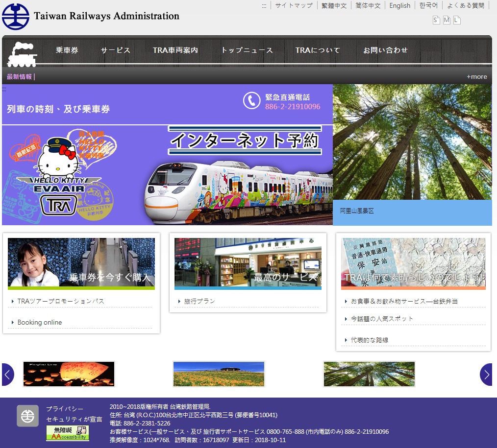The width and height of the screenshot is (497, 448).
Task: Click Taiwan Railways Administration title text
Action: (106, 16)
